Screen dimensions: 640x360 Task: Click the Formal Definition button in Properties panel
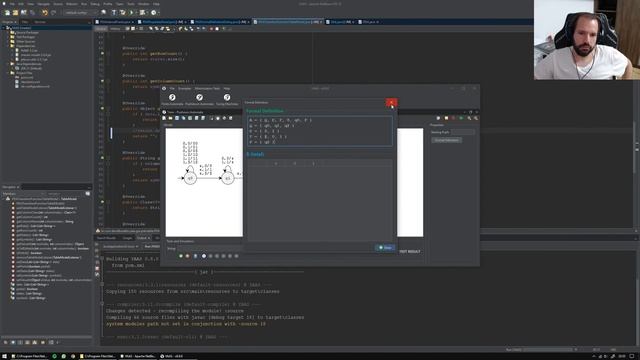[x=447, y=140]
